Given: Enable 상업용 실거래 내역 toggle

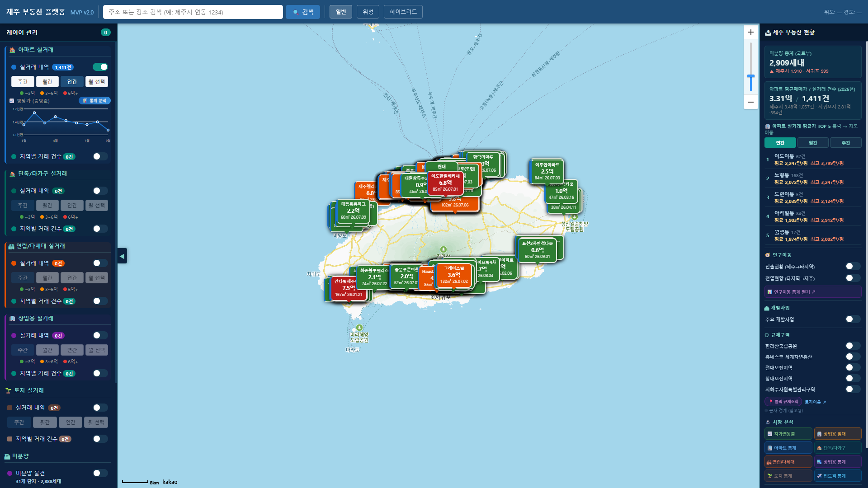Looking at the screenshot, I should point(100,336).
